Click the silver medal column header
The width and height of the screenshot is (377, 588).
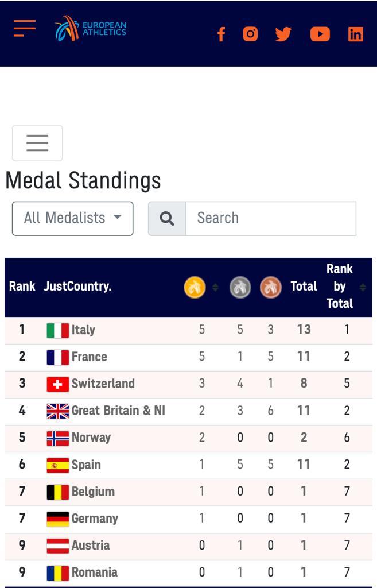click(x=240, y=287)
